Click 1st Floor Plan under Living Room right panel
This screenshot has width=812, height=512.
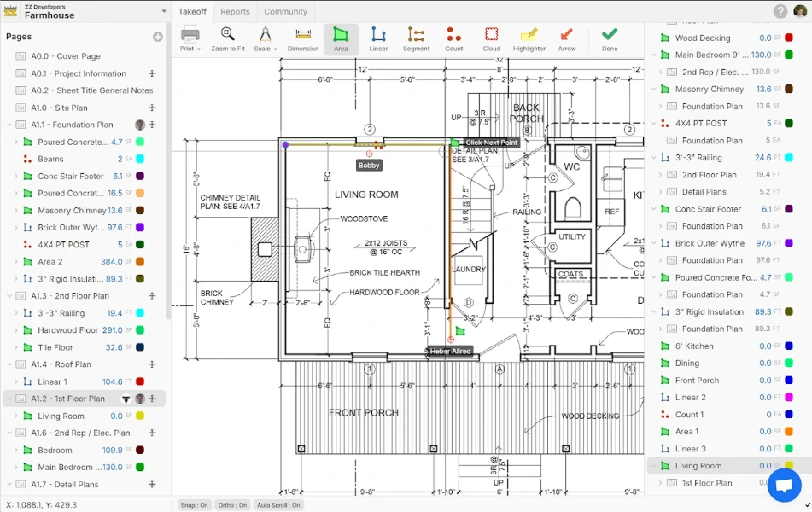707,483
